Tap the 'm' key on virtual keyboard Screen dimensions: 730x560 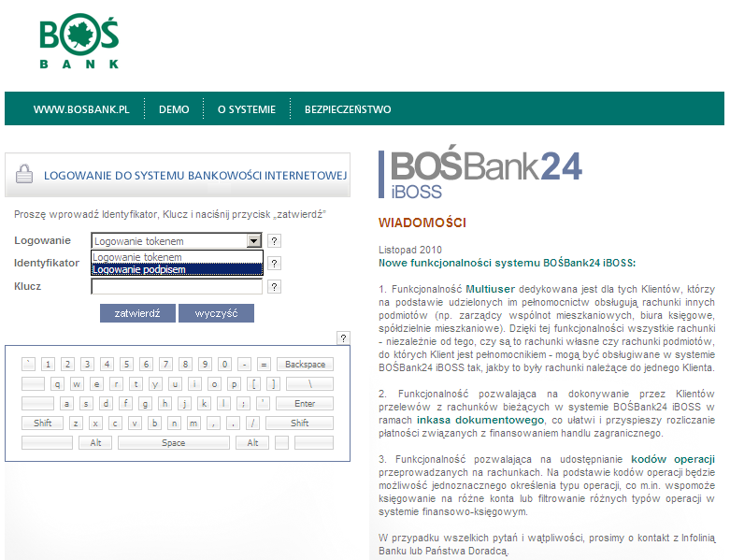193,423
